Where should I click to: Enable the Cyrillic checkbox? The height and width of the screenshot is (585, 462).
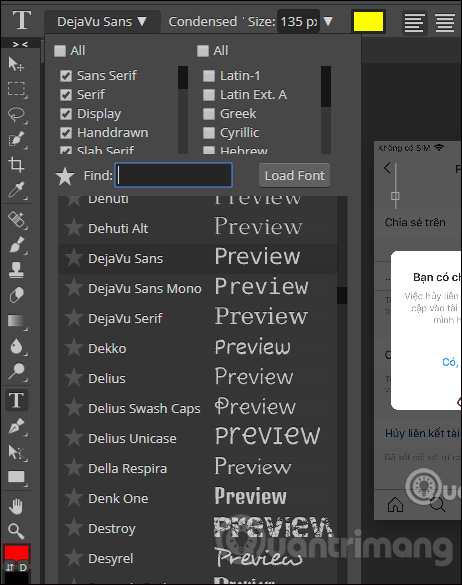(x=209, y=133)
